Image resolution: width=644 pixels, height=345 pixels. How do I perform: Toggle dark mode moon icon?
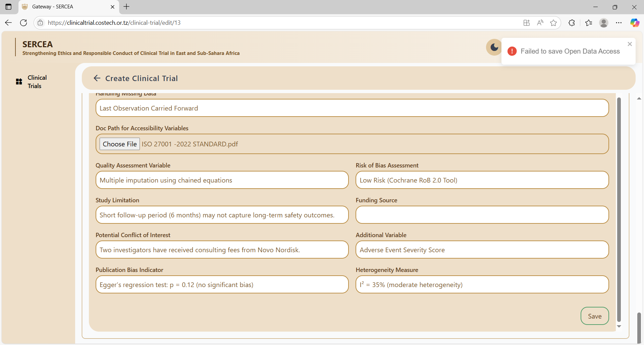pyautogui.click(x=494, y=47)
